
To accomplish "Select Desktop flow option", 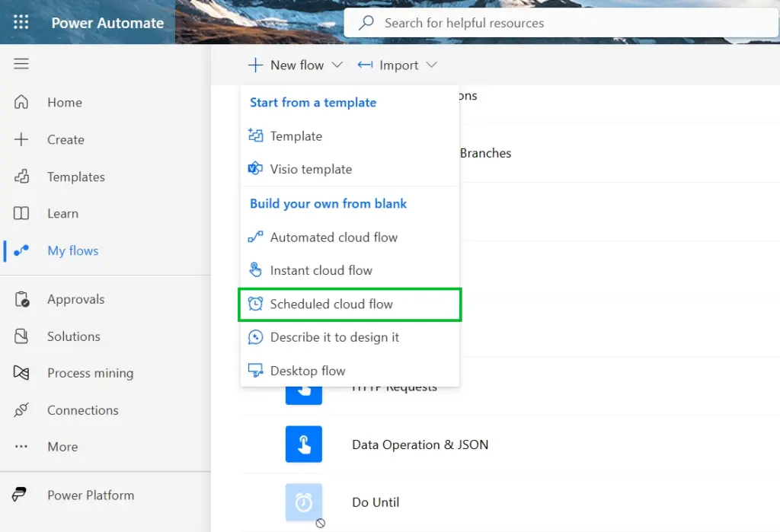I will click(x=350, y=371).
